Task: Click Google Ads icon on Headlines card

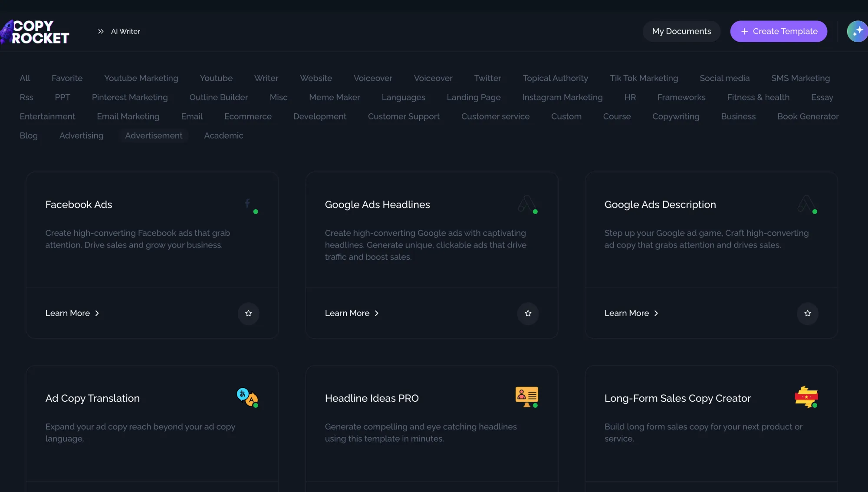Action: coord(526,203)
